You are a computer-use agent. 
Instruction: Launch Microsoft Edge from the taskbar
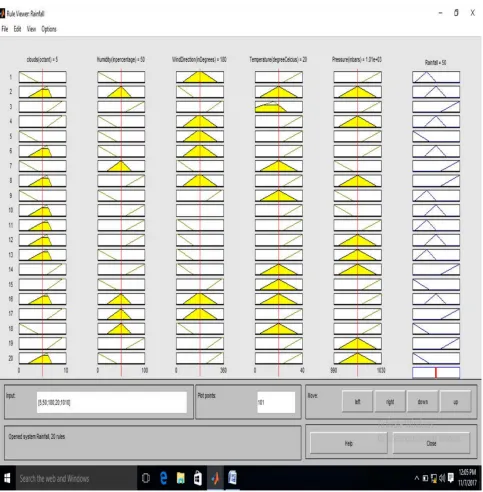coord(163,479)
